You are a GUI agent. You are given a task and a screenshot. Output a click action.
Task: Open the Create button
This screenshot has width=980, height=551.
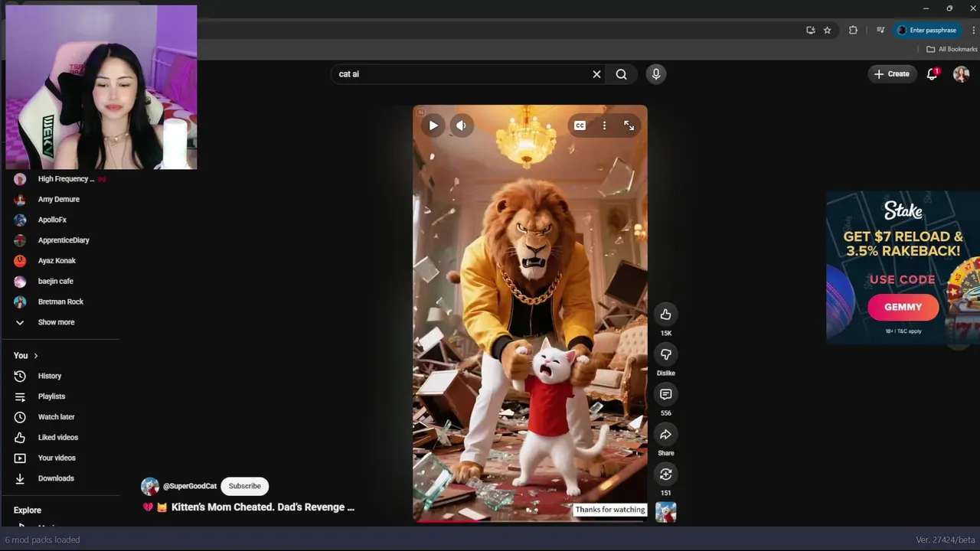pyautogui.click(x=892, y=74)
